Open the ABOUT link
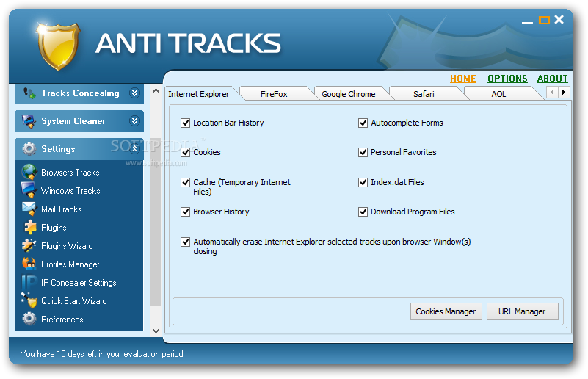The height and width of the screenshot is (379, 588). point(552,79)
